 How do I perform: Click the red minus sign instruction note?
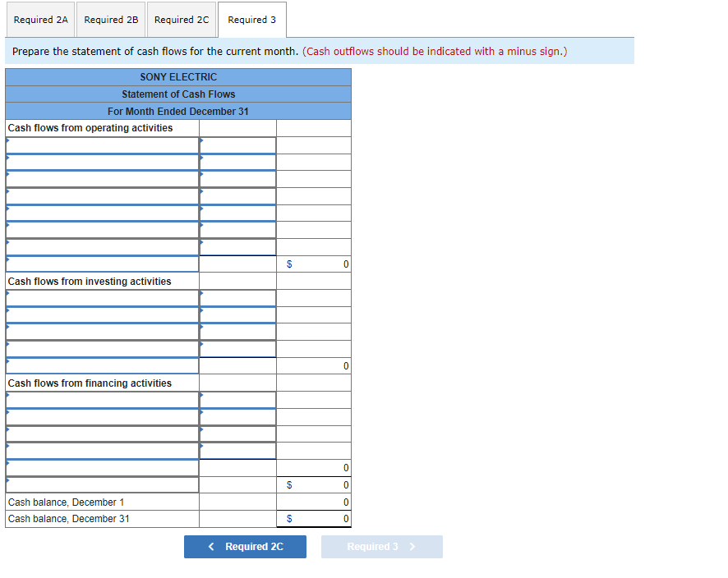[435, 51]
